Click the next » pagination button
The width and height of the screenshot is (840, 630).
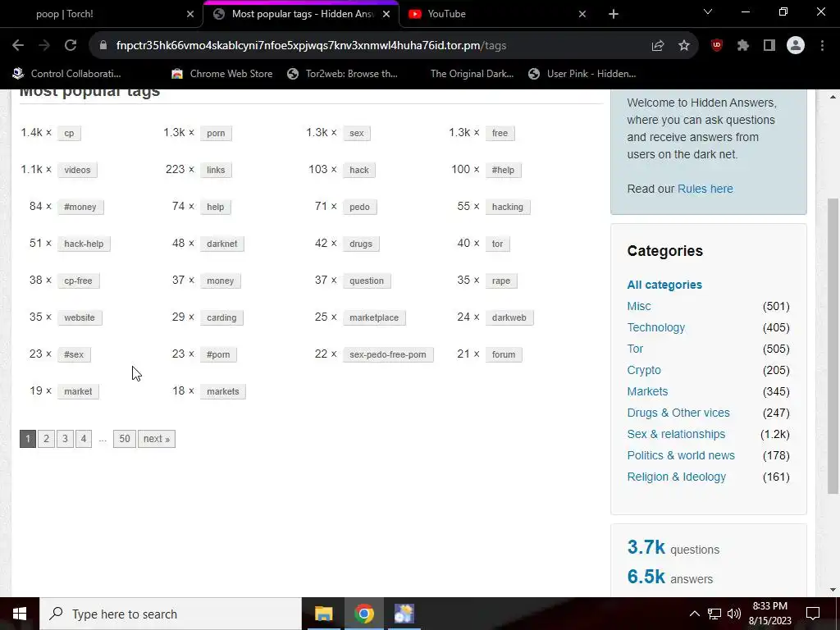click(x=157, y=439)
